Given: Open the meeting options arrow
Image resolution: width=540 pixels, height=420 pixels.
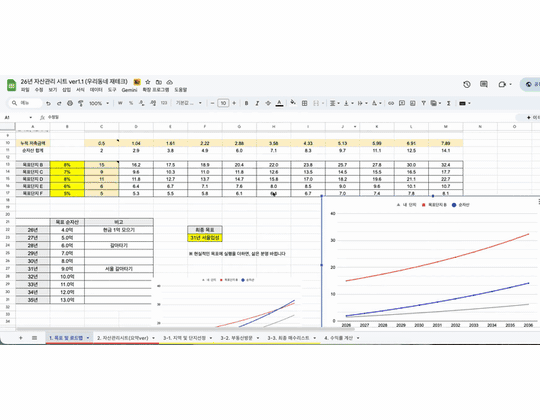Looking at the screenshot, I should coord(510,84).
